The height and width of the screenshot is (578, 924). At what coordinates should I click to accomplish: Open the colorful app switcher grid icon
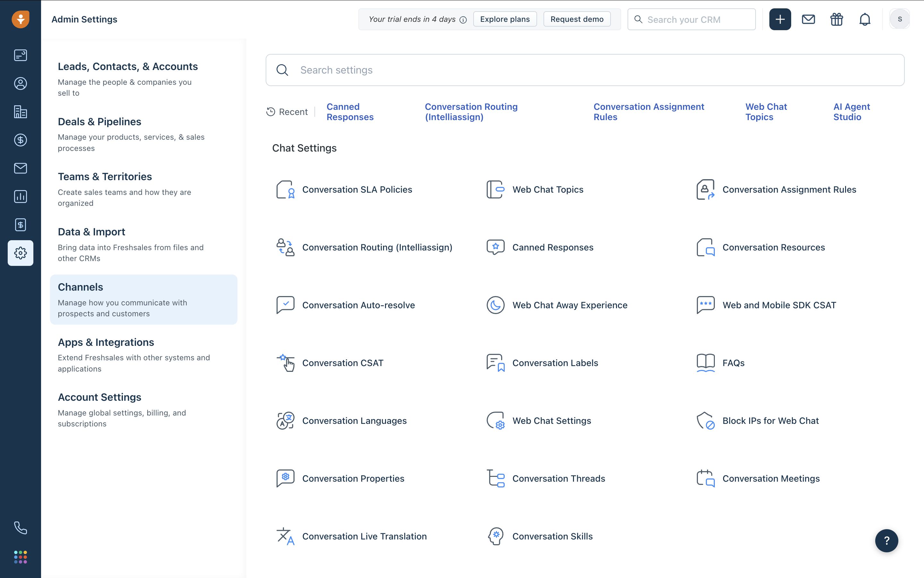[x=21, y=557]
